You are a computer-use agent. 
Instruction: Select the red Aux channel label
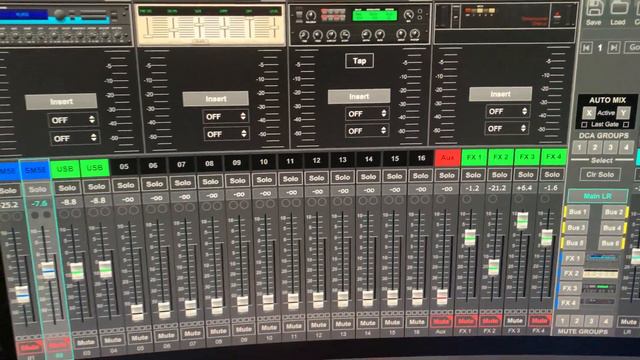tap(447, 158)
